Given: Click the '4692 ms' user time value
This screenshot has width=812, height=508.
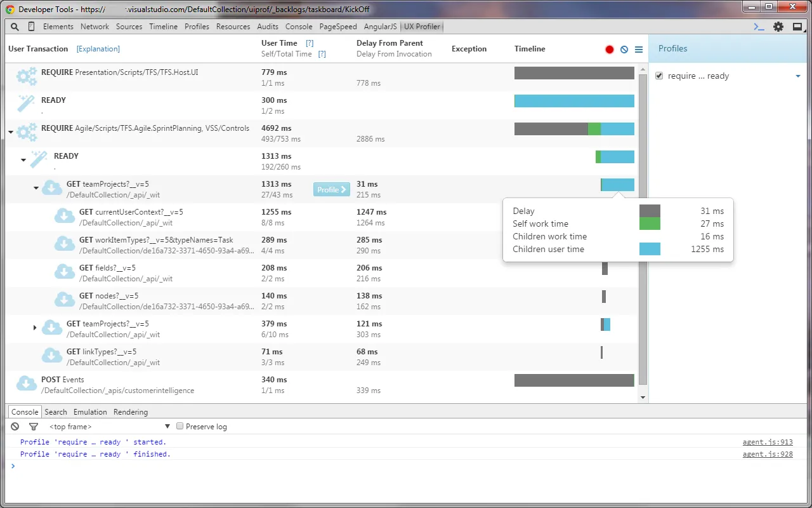Looking at the screenshot, I should tap(277, 128).
